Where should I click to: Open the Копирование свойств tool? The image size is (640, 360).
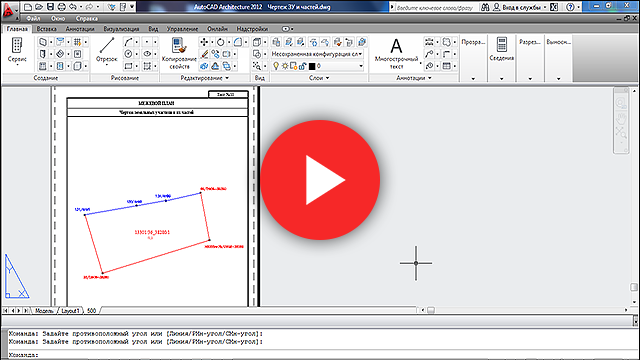179,53
